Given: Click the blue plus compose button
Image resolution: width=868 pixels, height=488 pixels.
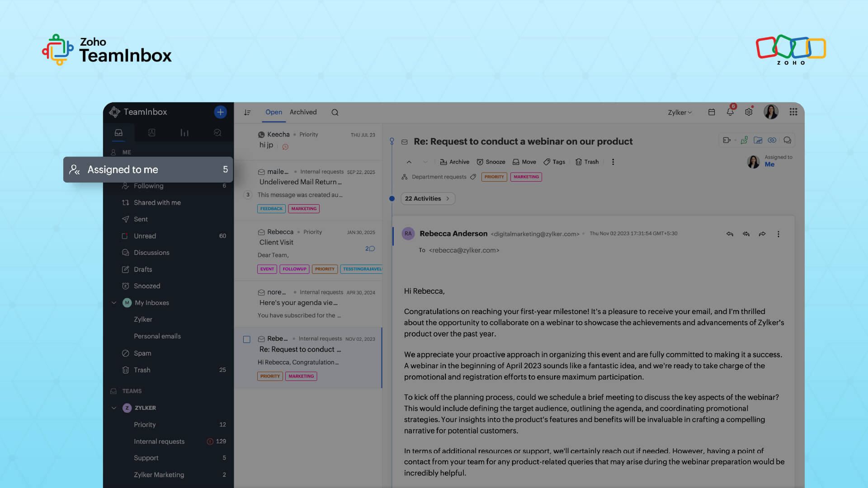Looking at the screenshot, I should [220, 112].
